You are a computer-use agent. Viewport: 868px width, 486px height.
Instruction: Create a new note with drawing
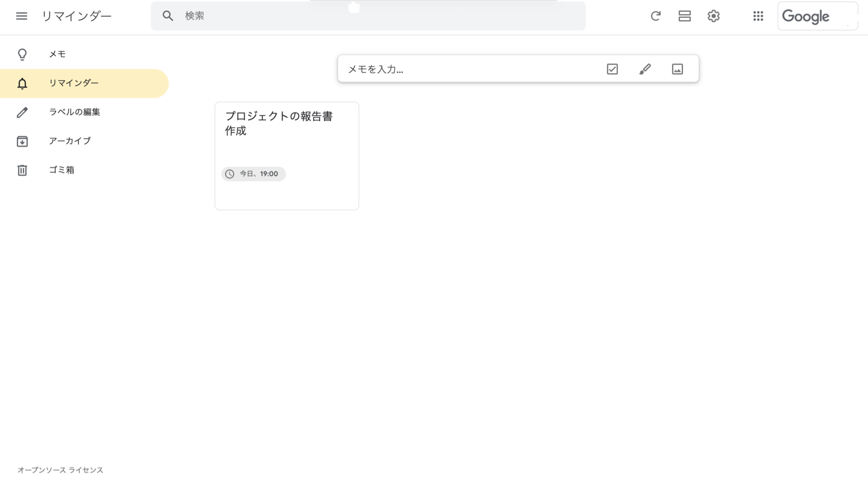[645, 69]
